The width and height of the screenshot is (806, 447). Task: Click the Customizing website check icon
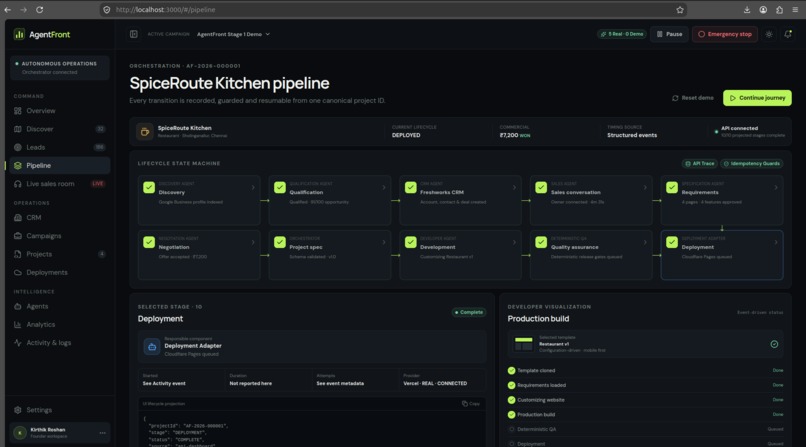coord(511,400)
